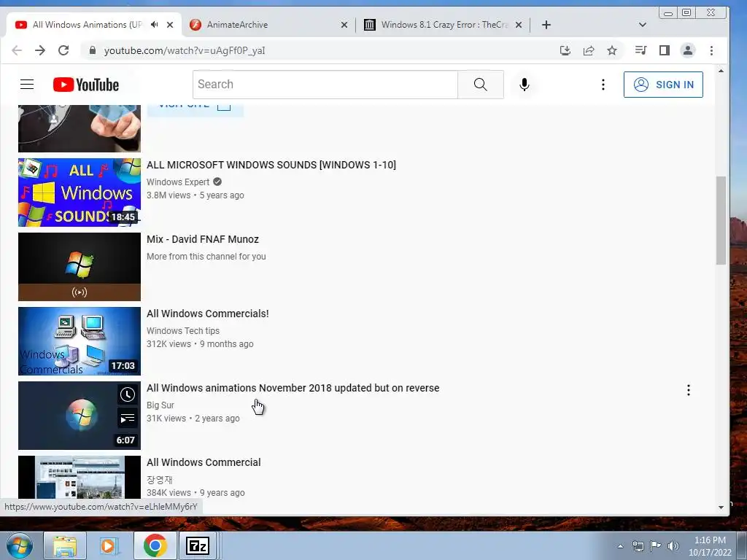This screenshot has width=747, height=560.
Task: Click the search magnifier button
Action: [480, 85]
